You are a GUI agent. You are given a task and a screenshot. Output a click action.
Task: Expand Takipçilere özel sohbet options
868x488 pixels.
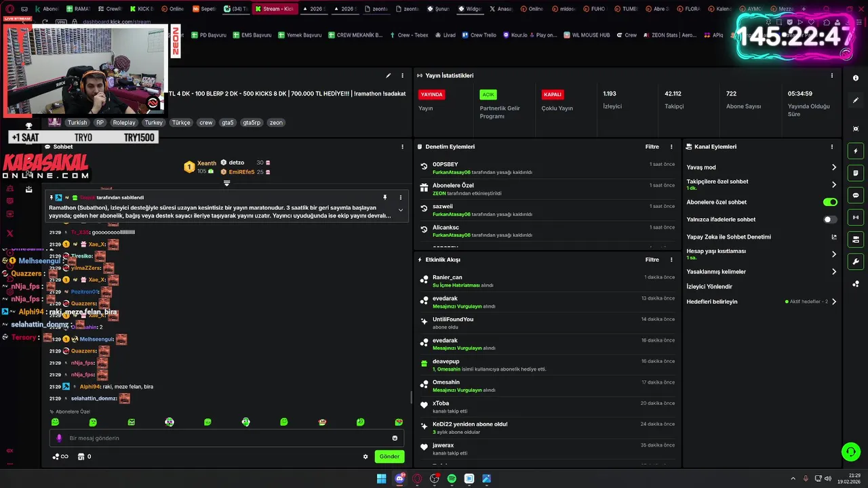[x=834, y=184]
